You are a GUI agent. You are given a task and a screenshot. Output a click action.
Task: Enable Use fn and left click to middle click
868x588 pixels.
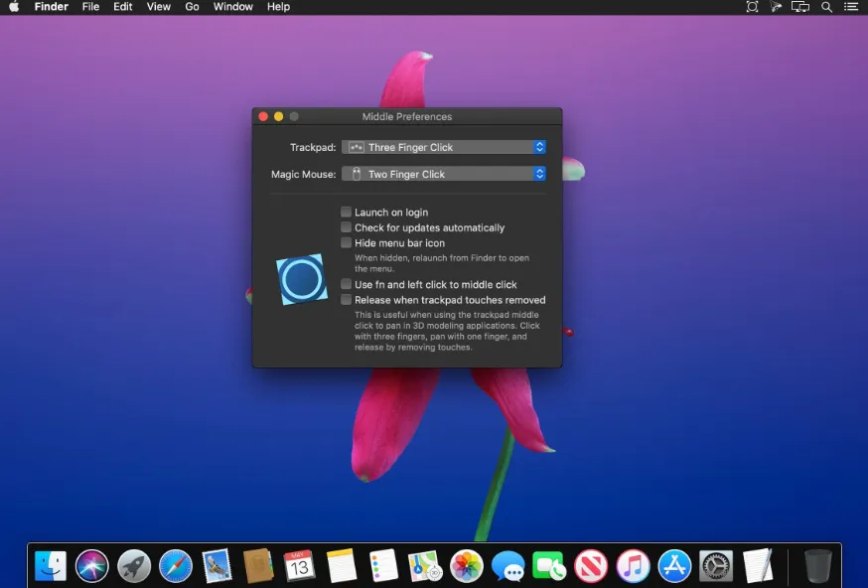coord(346,285)
